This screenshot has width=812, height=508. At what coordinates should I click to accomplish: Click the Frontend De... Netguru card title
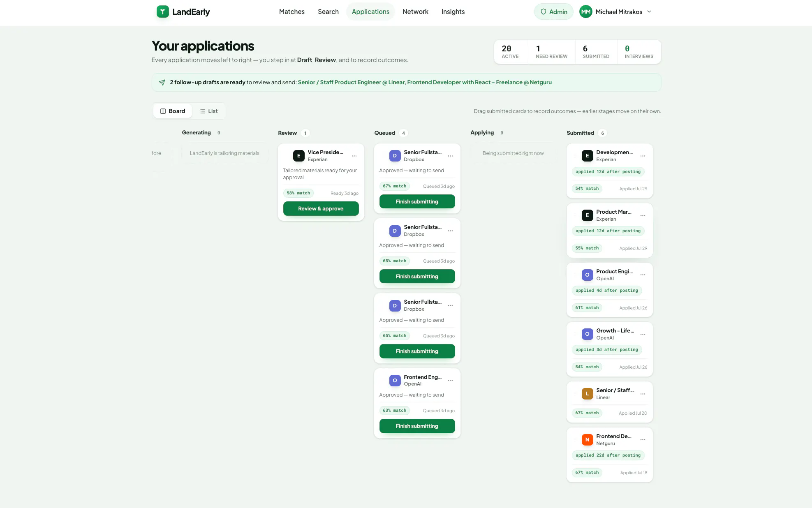click(x=613, y=436)
